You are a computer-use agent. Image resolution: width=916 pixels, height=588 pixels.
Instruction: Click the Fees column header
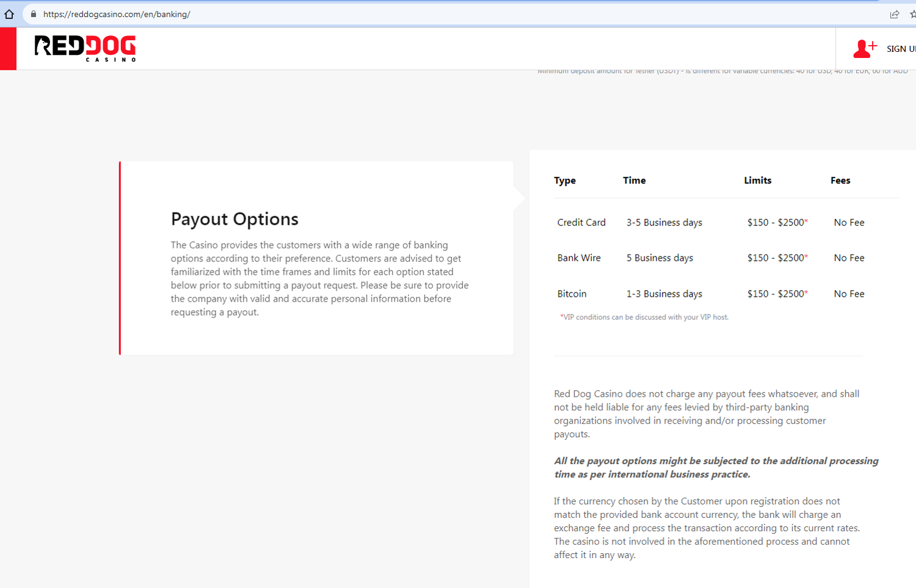point(840,181)
